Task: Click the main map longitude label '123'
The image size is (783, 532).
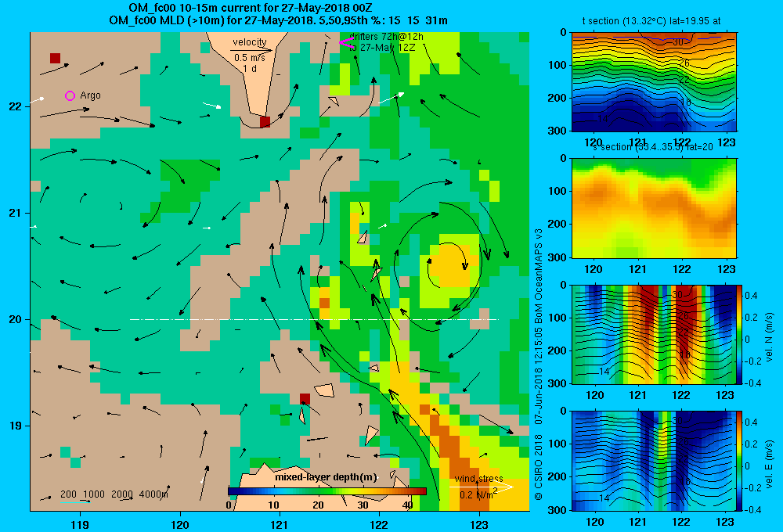Action: 479,525
